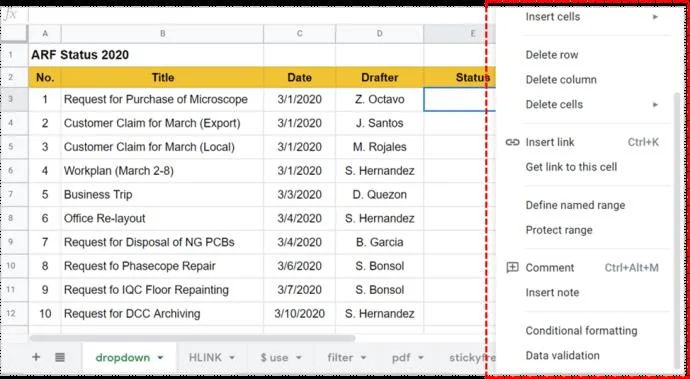
Task: Open the all sheets list icon
Action: pyautogui.click(x=60, y=357)
